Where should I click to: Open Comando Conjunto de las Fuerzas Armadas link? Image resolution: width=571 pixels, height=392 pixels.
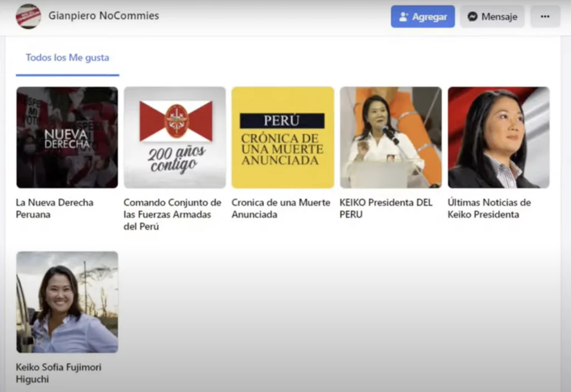(173, 214)
